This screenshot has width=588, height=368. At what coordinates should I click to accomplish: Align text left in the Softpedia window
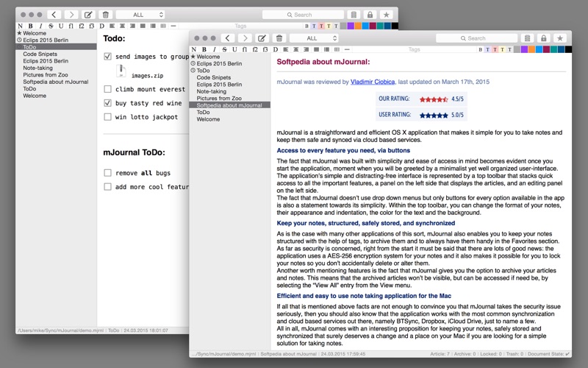(x=286, y=49)
